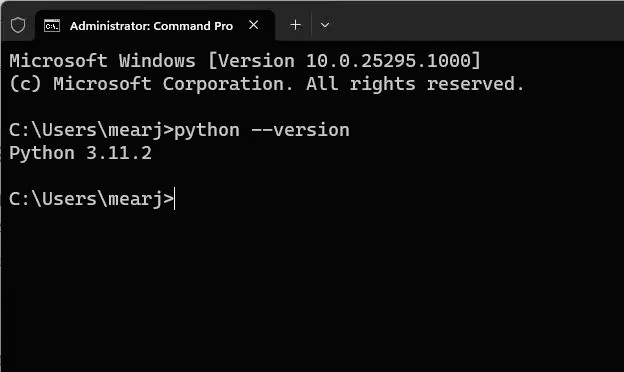Click the first 'C:\Users\mearj>' prompt path
Viewport: 624px width, 372px height.
tap(91, 130)
